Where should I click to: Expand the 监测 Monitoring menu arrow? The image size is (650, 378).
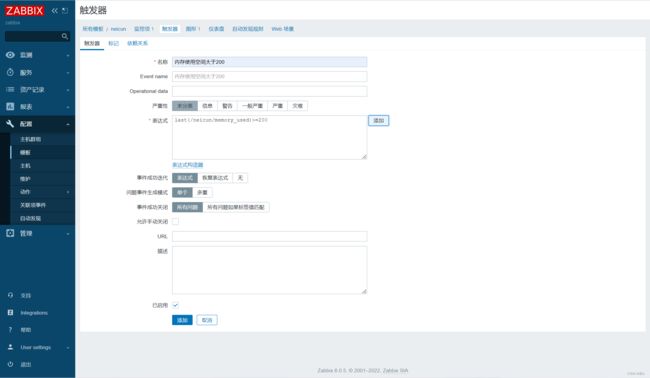[x=68, y=55]
